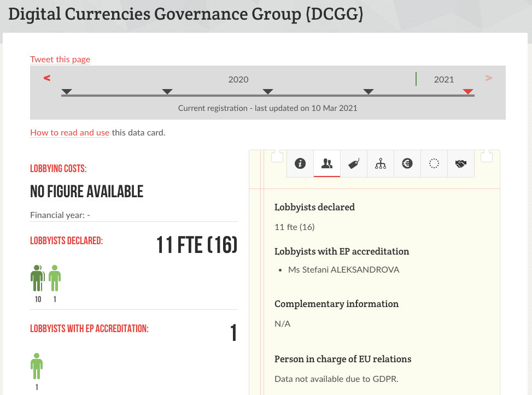The image size is (532, 395).
Task: Click the Digital Currencies Governance Group heading
Action: [185, 15]
